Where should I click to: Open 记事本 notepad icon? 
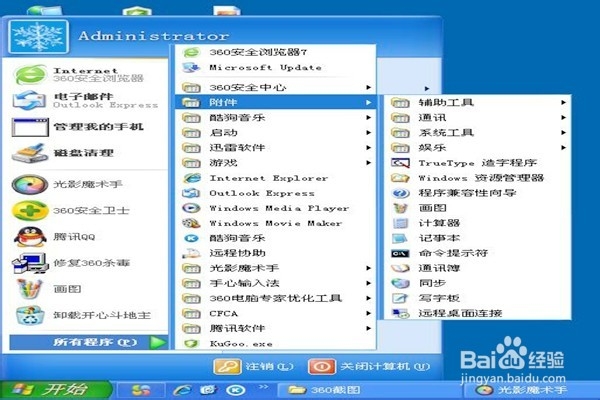(400, 238)
